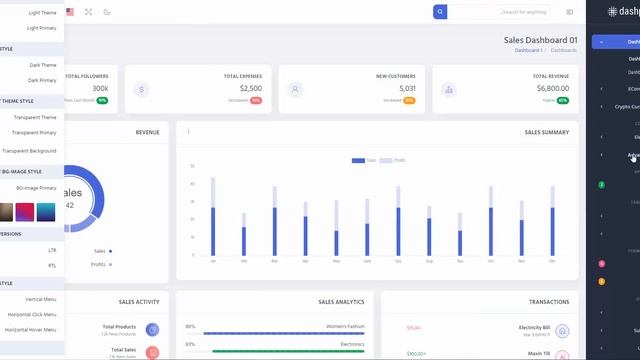
Task: Click the Sales Dashboard 01 page title
Action: (x=540, y=40)
